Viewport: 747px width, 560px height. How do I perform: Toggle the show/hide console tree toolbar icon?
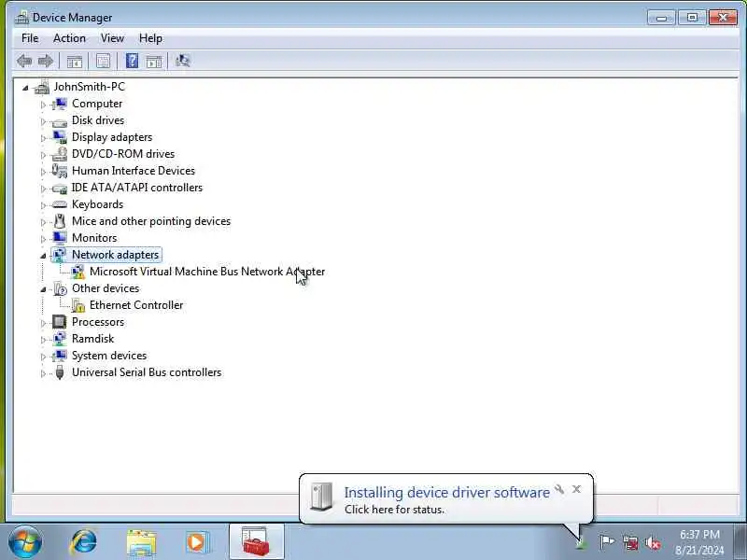(x=75, y=61)
